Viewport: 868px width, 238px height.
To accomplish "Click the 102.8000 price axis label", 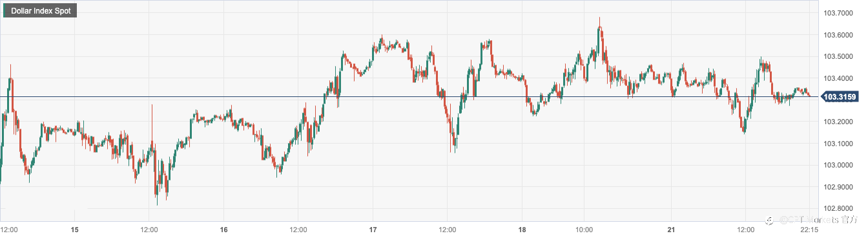I will (840, 209).
